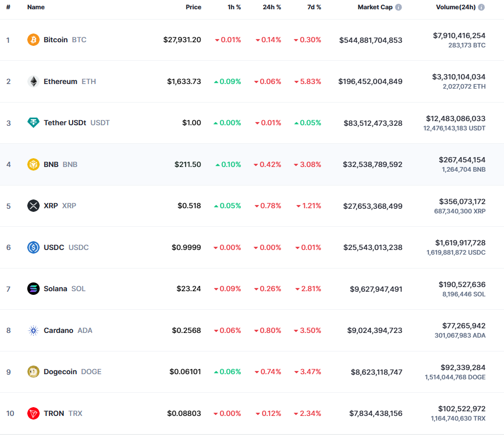Click Bitcoin volume $7,910,416,254
Image resolution: width=504 pixels, height=435 pixels.
pos(459,36)
